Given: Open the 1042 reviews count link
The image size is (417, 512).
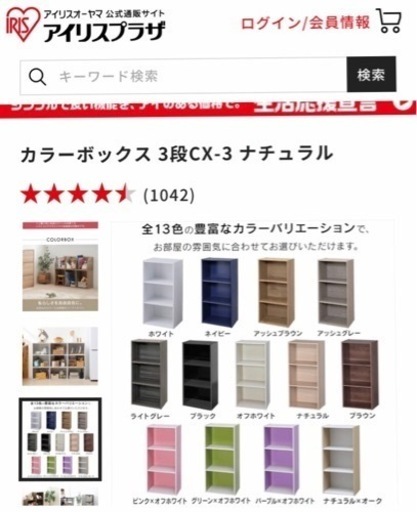Looking at the screenshot, I should point(169,195).
